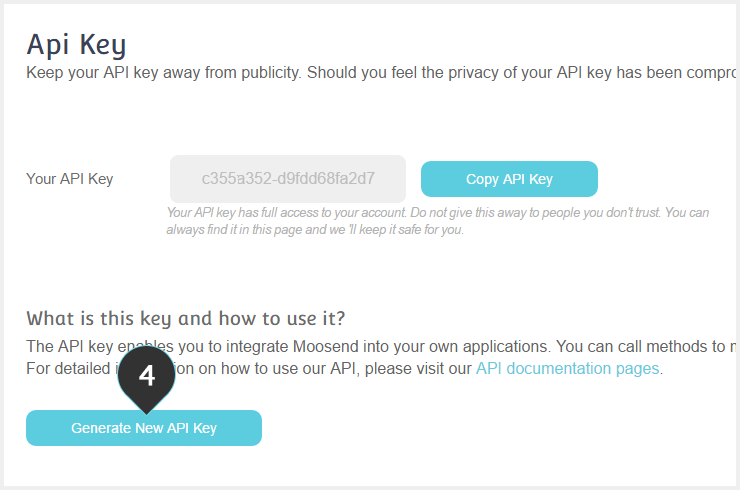Click the Api Key page heading
This screenshot has height=490, width=740.
click(76, 45)
